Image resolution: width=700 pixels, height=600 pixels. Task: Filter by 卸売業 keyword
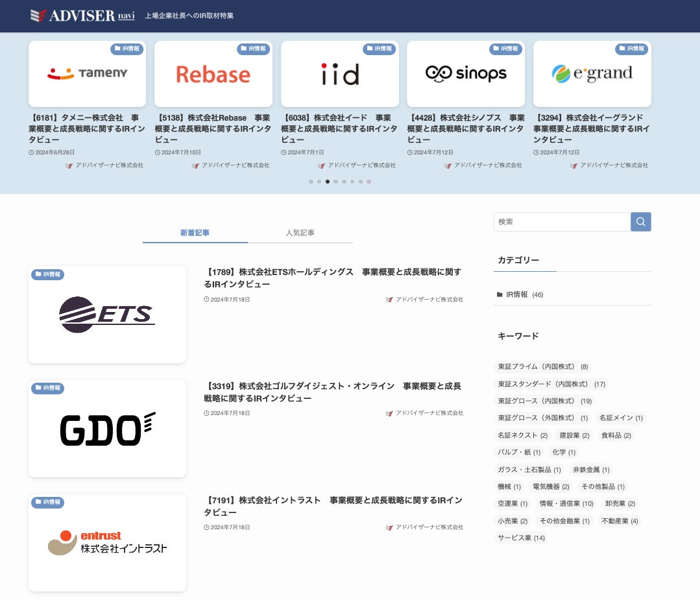[x=620, y=504]
